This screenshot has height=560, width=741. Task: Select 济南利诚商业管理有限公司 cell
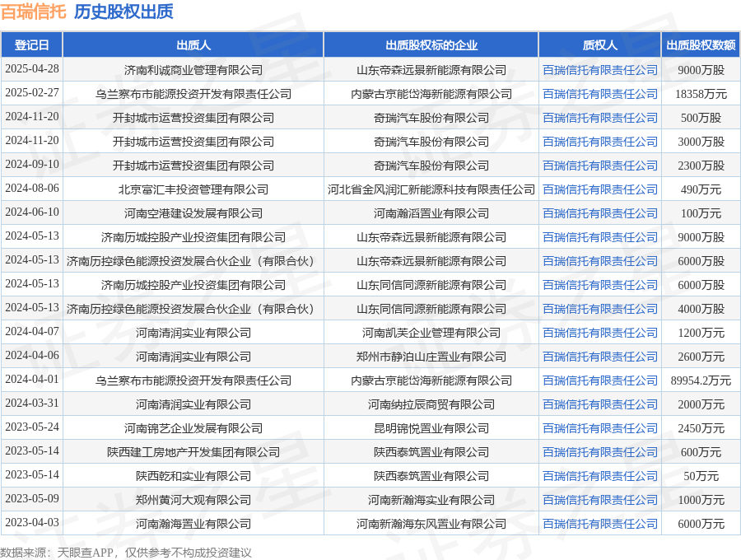pos(193,70)
